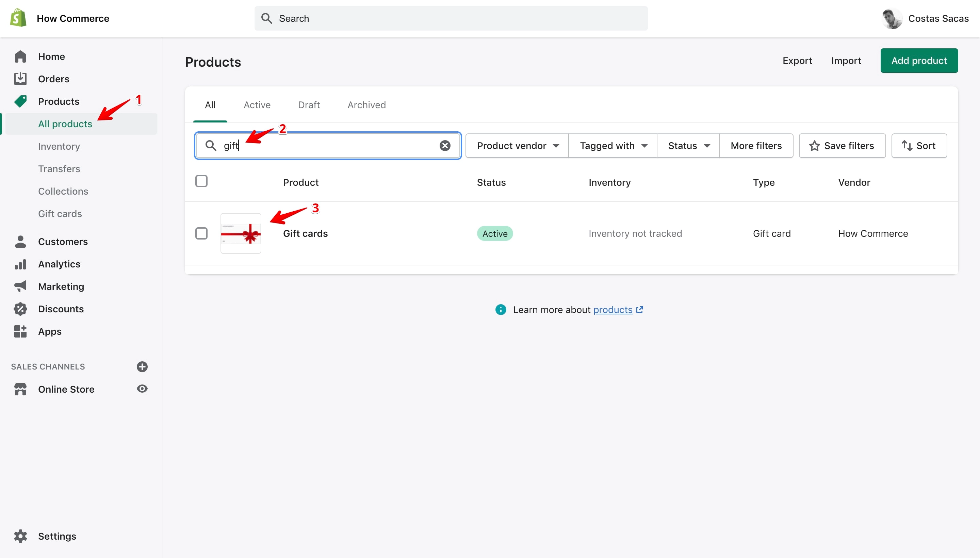Click the Home house icon

[20, 56]
